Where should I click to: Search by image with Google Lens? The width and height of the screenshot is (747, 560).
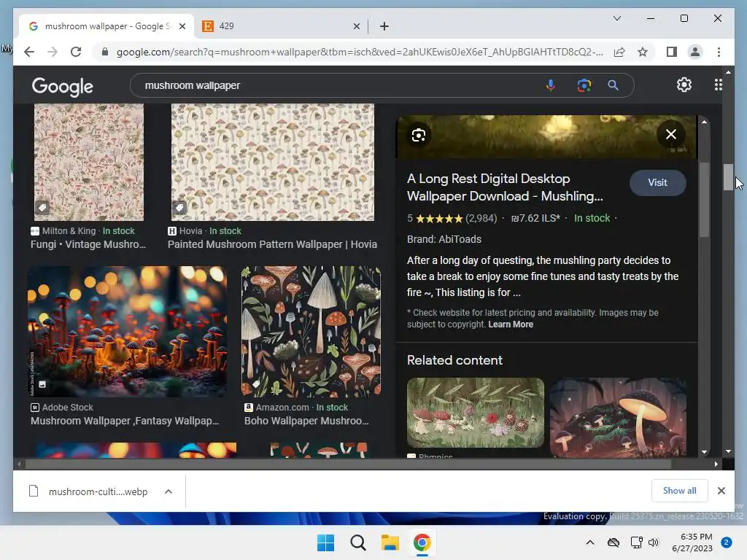click(584, 85)
